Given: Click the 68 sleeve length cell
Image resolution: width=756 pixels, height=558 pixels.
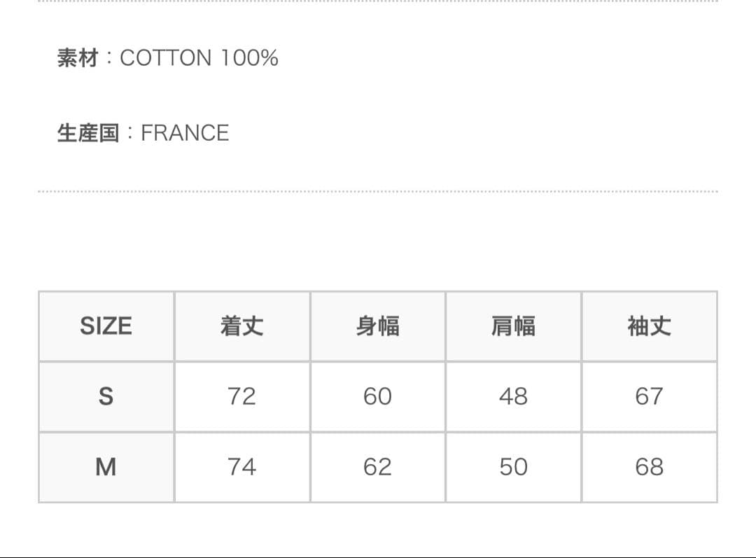Looking at the screenshot, I should tap(649, 467).
